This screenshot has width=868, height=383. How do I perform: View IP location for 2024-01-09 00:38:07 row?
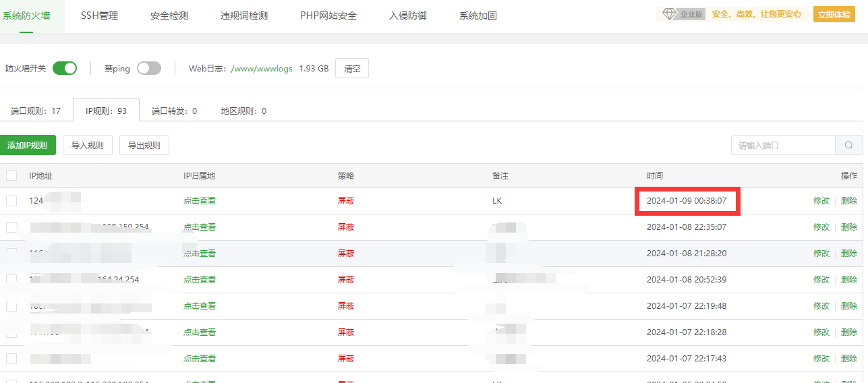tap(200, 201)
